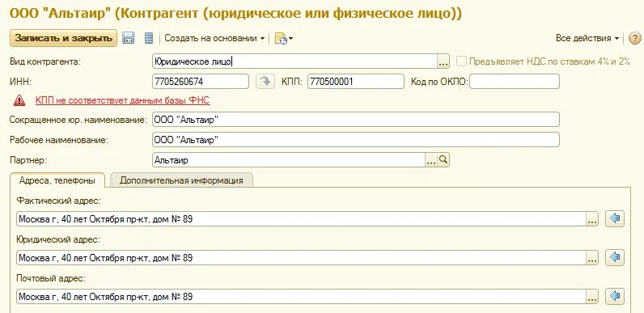
Task: Click the КПП: label
Action: click(292, 82)
